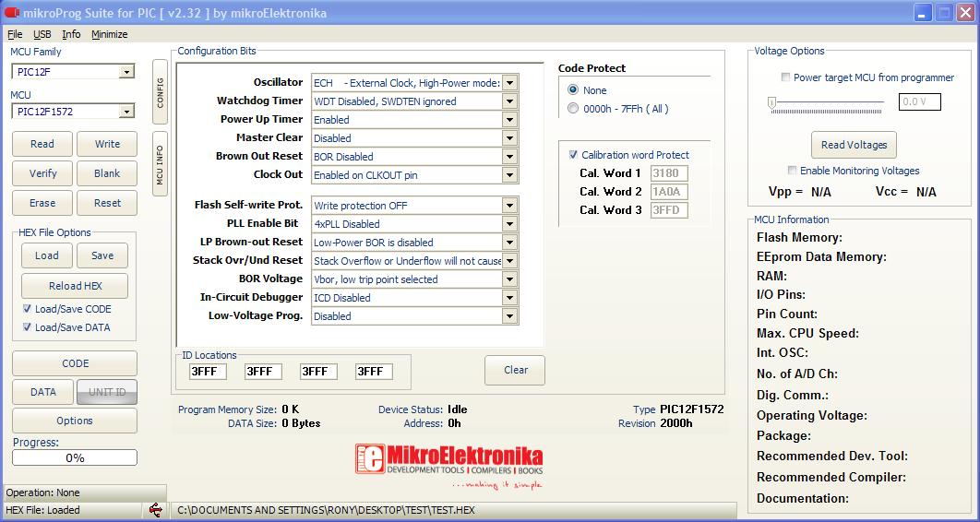Expand the MCU Family dropdown
This screenshot has height=522, width=980.
click(125, 72)
